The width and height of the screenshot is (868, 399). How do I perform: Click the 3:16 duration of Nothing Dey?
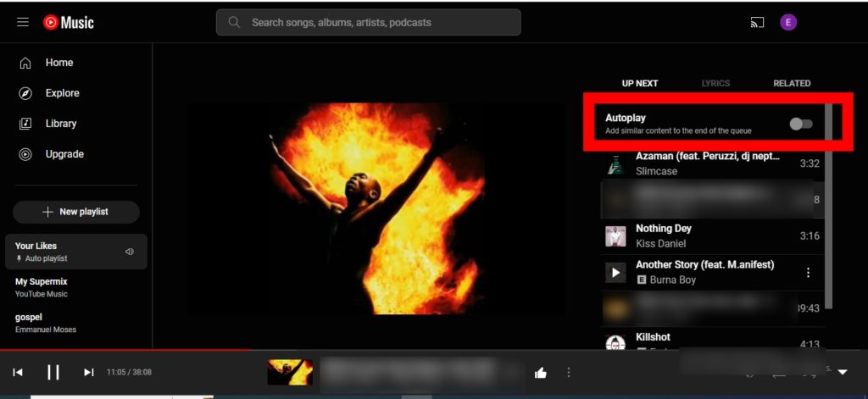click(x=810, y=236)
